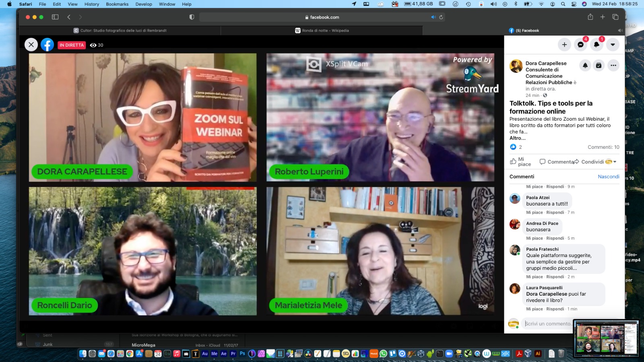Image resolution: width=644 pixels, height=362 pixels.
Task: Reply to Laura Pasquarelli's comment with Rispondi
Action: pyautogui.click(x=555, y=309)
